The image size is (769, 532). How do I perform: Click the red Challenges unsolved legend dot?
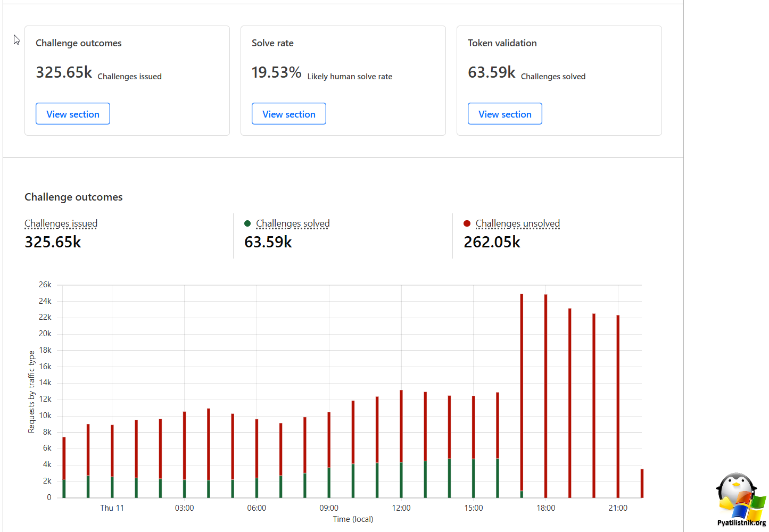[467, 223]
